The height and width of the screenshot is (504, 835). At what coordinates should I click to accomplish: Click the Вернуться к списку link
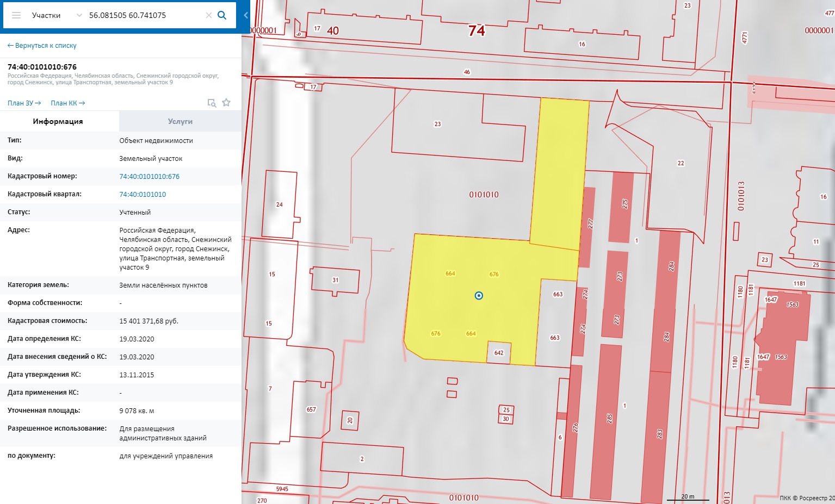42,46
